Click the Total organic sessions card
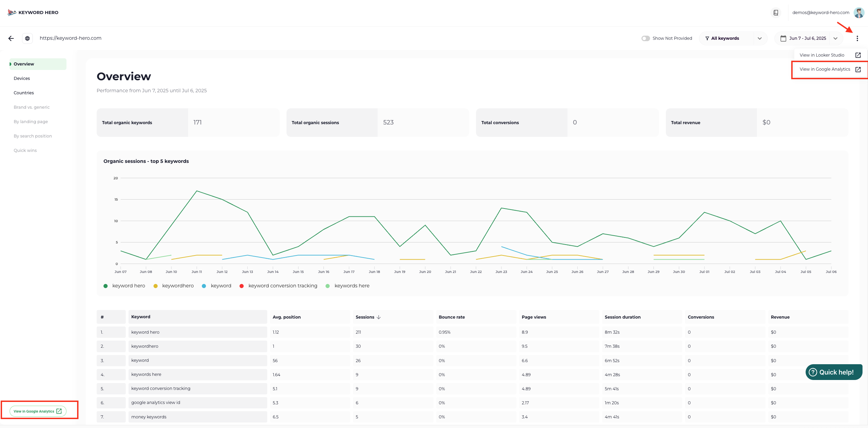The image size is (868, 428). (378, 122)
